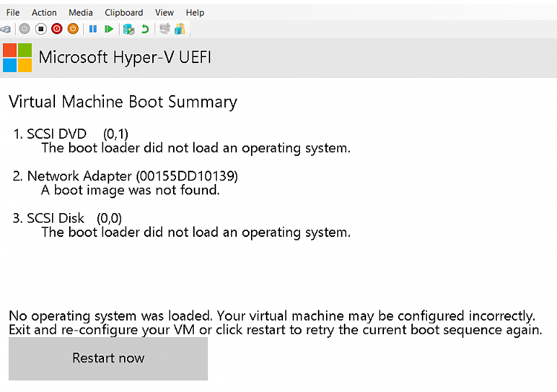This screenshot has height=392, width=557.
Task: Click the 'Virtual Machine Boot Summary' heading
Action: click(x=123, y=102)
